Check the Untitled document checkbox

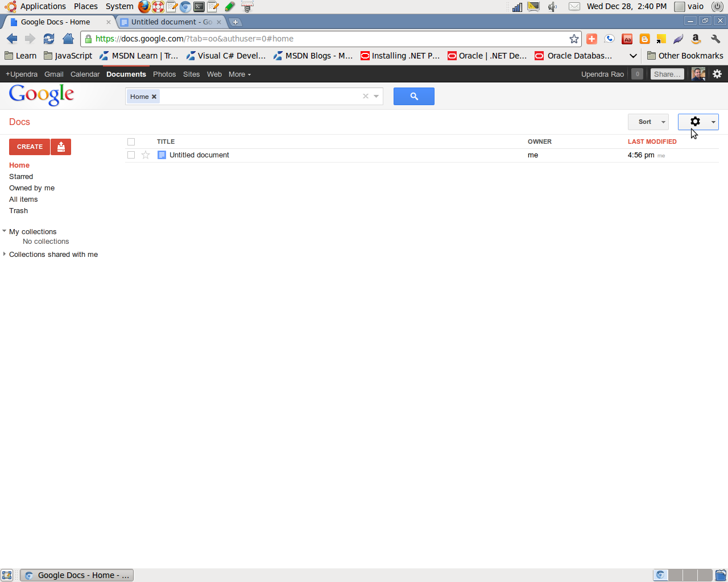[131, 155]
